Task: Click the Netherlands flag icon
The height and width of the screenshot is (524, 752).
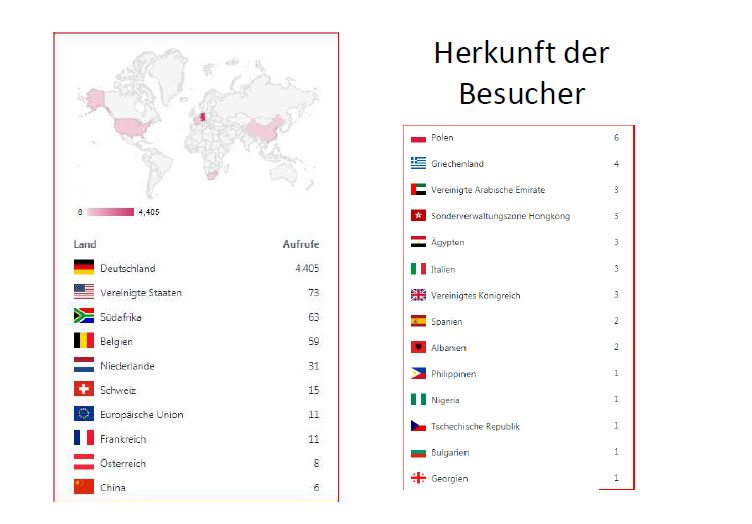Action: coord(84,365)
